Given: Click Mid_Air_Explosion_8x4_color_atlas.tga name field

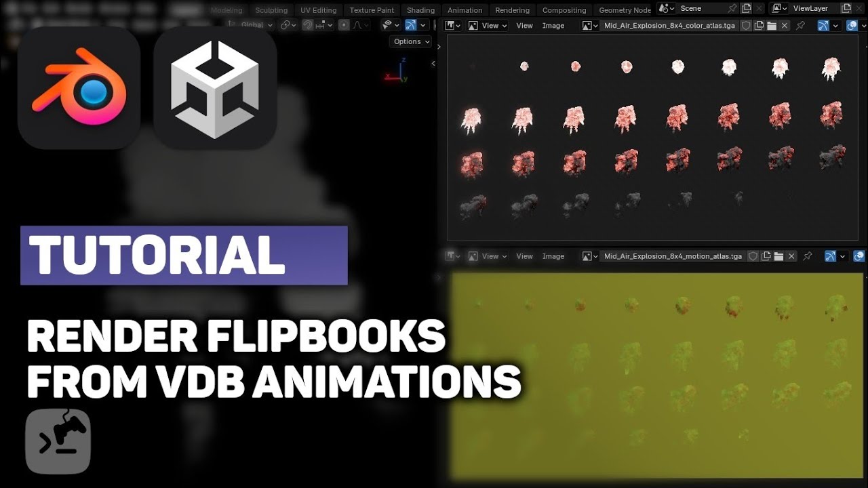Looking at the screenshot, I should click(x=669, y=25).
